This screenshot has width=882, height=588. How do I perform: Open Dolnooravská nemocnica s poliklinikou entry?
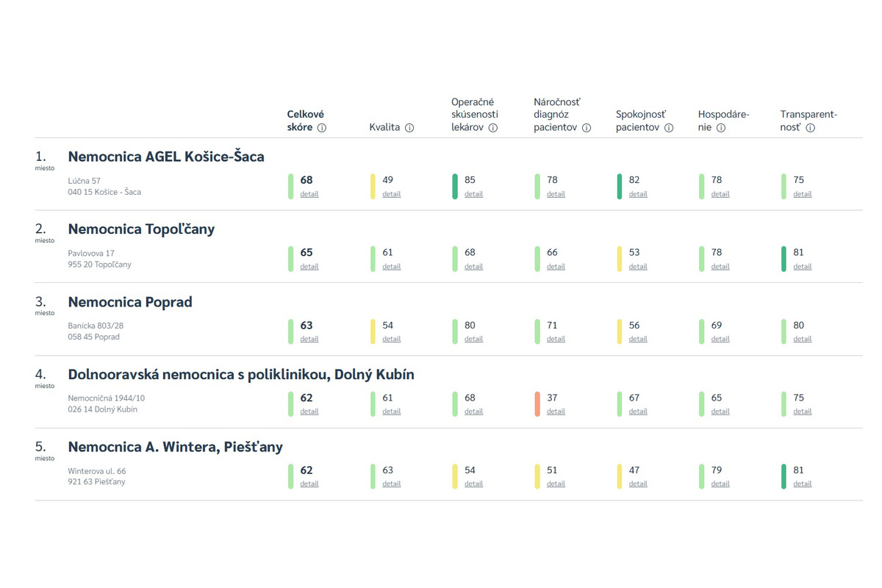(x=240, y=375)
